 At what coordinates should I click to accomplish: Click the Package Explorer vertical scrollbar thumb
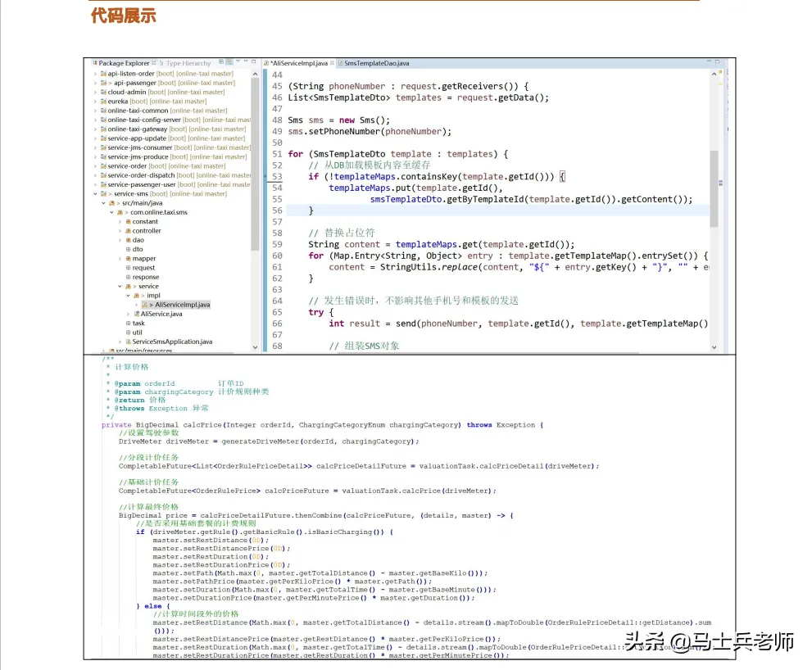[255, 165]
